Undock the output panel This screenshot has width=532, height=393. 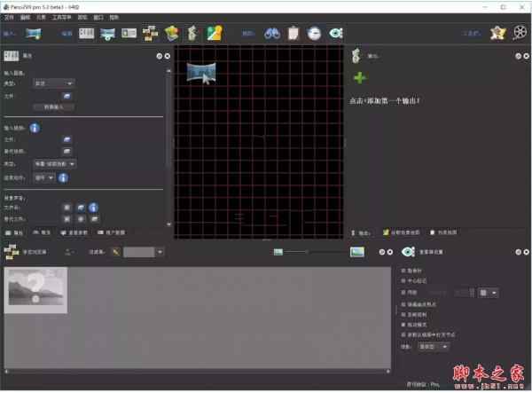(x=518, y=56)
